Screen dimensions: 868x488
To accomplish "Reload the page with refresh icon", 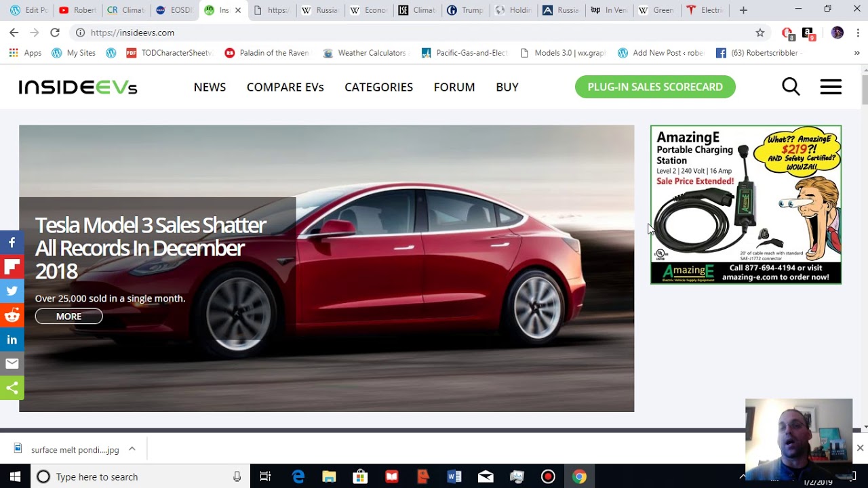I will (55, 33).
